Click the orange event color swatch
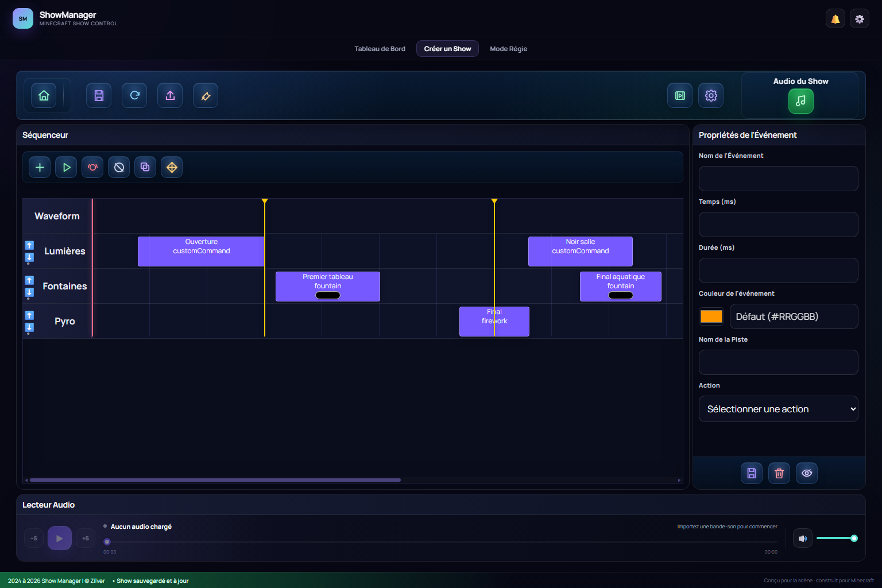 711,316
